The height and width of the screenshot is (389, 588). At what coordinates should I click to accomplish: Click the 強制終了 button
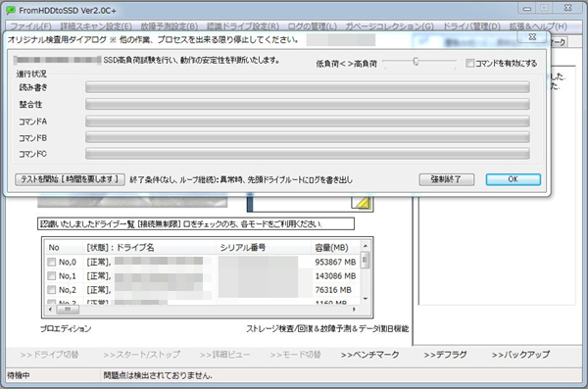click(x=446, y=179)
